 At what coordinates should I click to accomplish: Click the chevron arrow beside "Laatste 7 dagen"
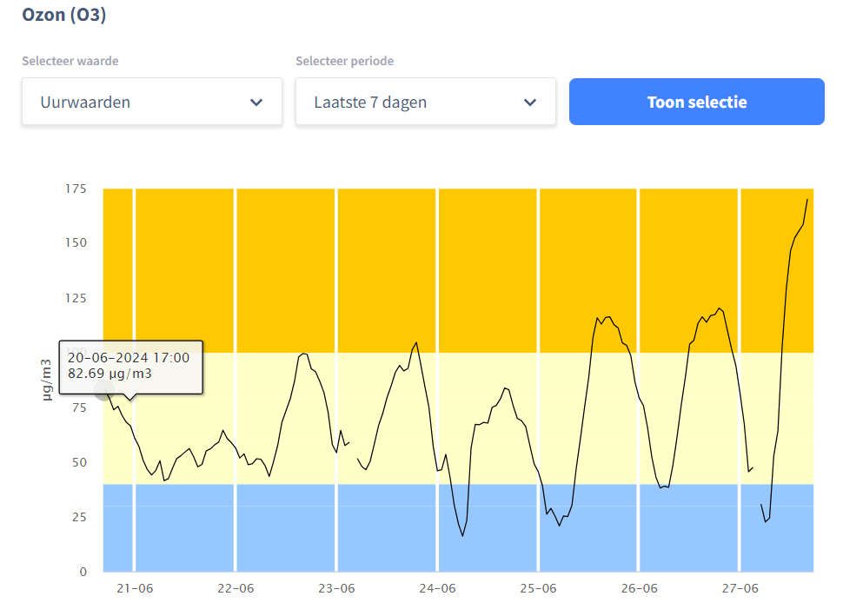(530, 103)
